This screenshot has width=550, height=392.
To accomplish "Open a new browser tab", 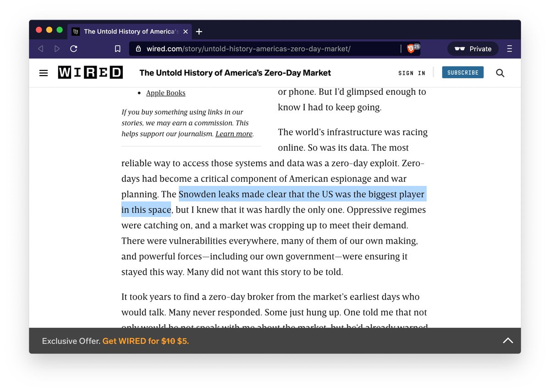I will tap(199, 32).
